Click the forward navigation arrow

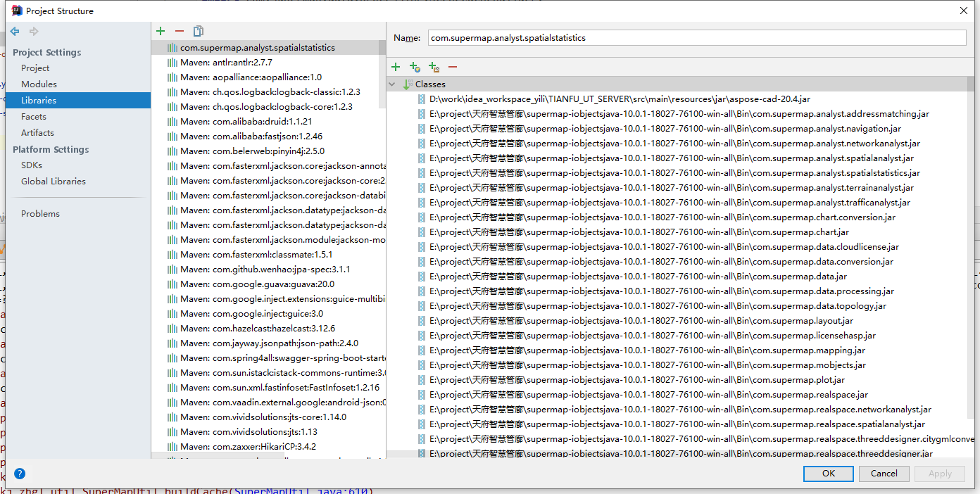(34, 32)
